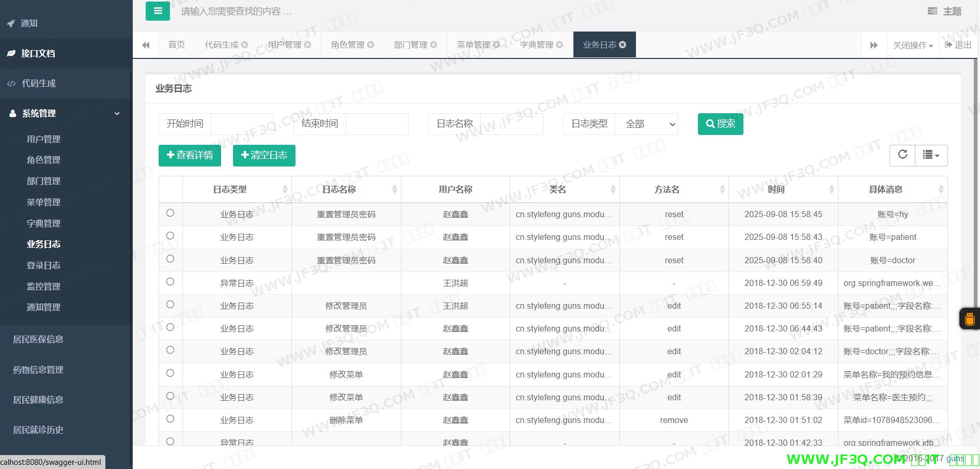The width and height of the screenshot is (980, 469).
Task: Select radio button for the 删除菜单 log row
Action: [x=170, y=419]
